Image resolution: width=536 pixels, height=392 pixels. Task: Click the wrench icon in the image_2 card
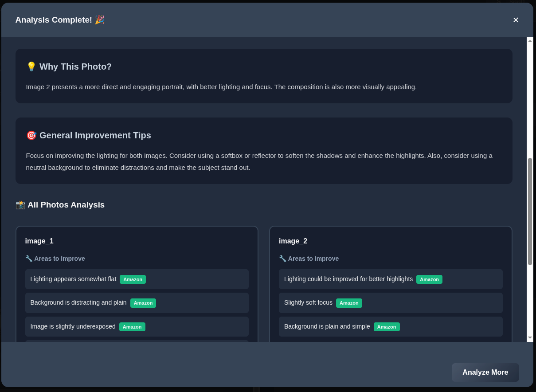(x=282, y=259)
